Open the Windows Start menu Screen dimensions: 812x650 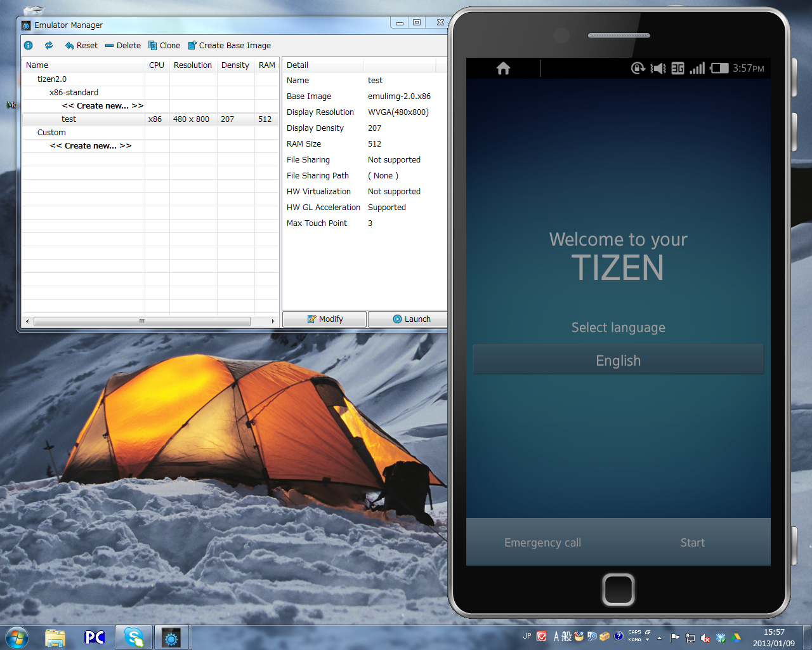17,637
